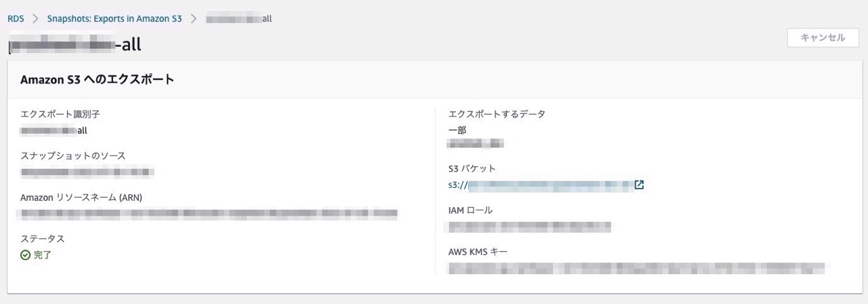This screenshot has height=304, width=868.
Task: Click the green checkmark status icon
Action: coord(26,255)
